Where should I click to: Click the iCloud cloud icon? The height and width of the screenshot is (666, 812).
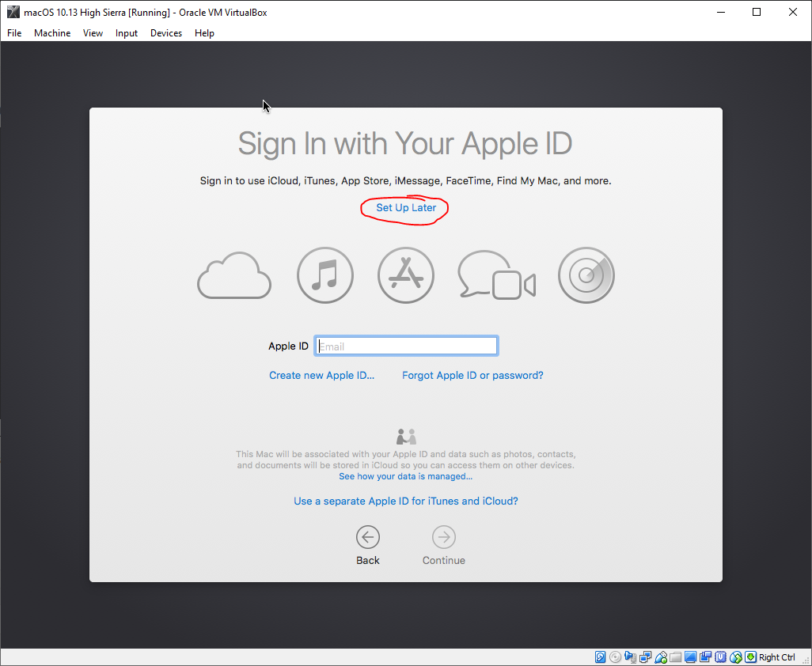click(x=234, y=275)
